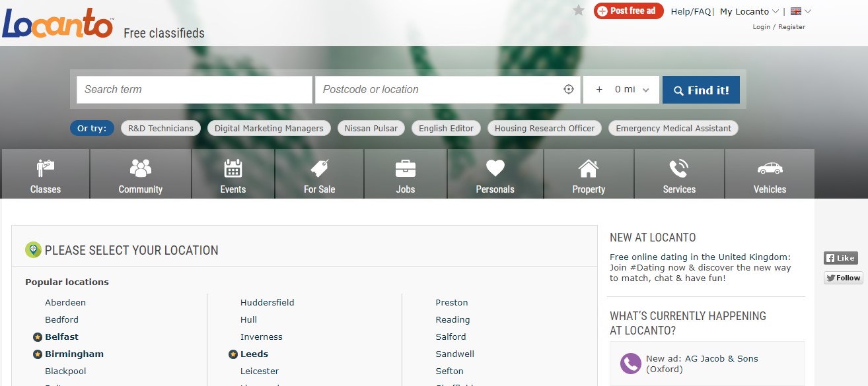Open the Property house icon

[588, 169]
